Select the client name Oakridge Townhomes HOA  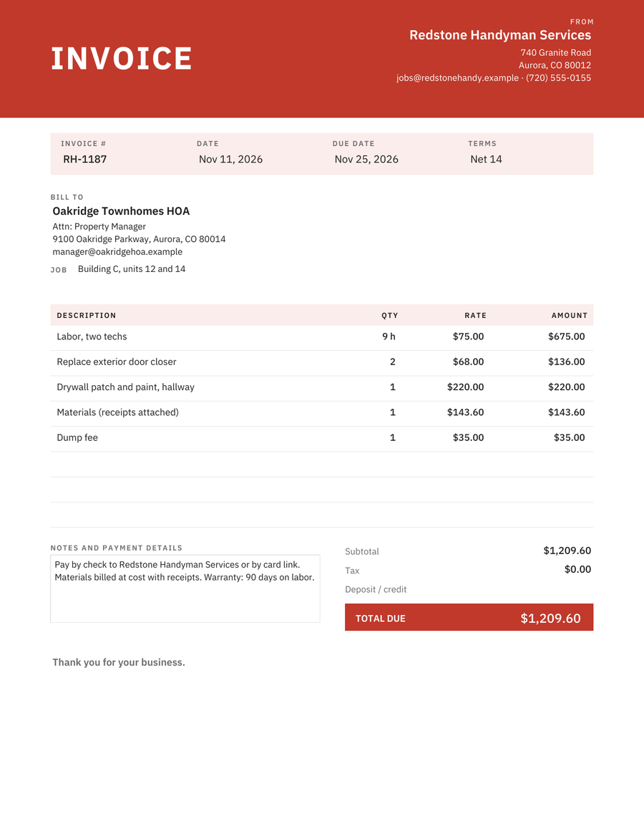pyautogui.click(x=121, y=211)
